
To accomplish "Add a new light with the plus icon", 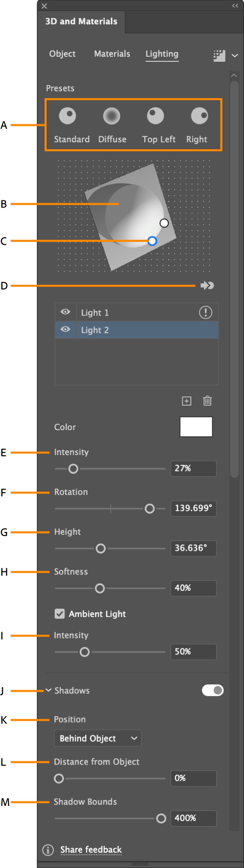I will click(186, 401).
